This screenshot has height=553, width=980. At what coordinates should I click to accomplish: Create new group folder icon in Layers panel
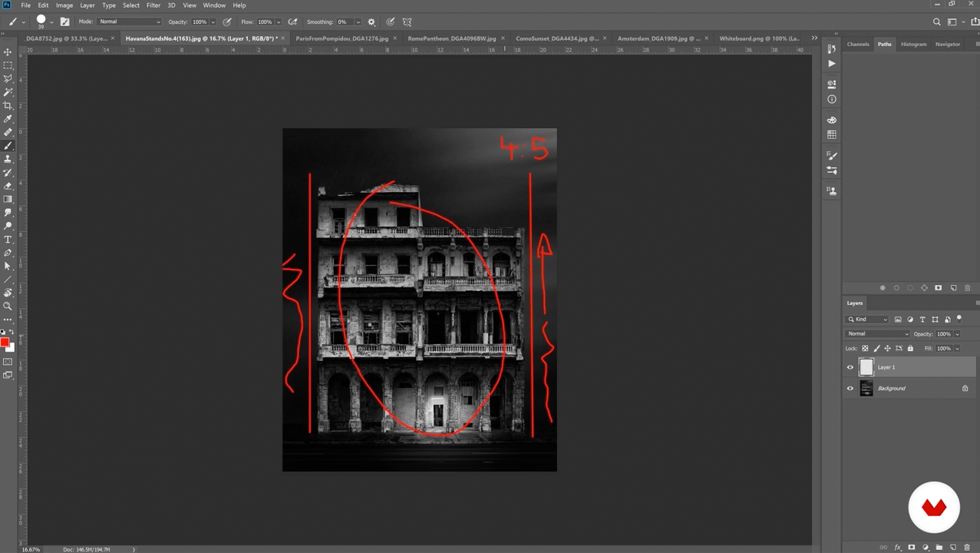point(939,548)
